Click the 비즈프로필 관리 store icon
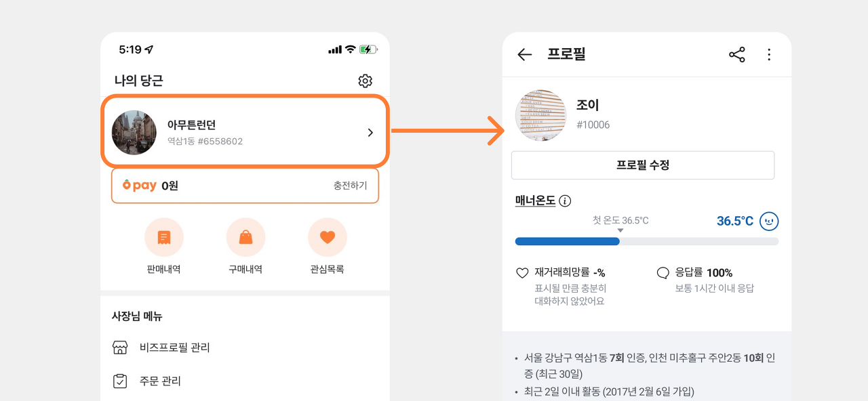 pos(120,347)
